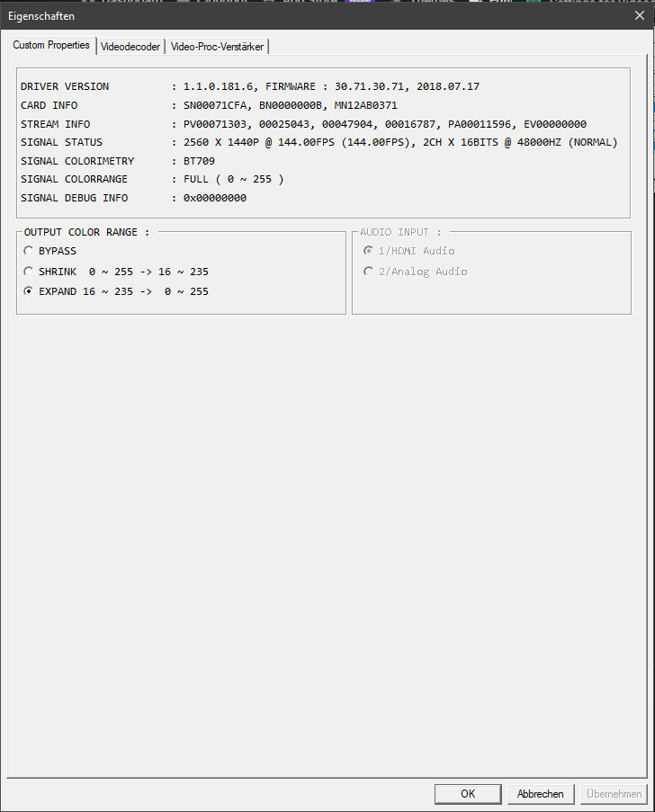Click the SIGNAL COLORIMETRY BT709 value
Viewport: 655px width, 812px height.
pos(199,161)
